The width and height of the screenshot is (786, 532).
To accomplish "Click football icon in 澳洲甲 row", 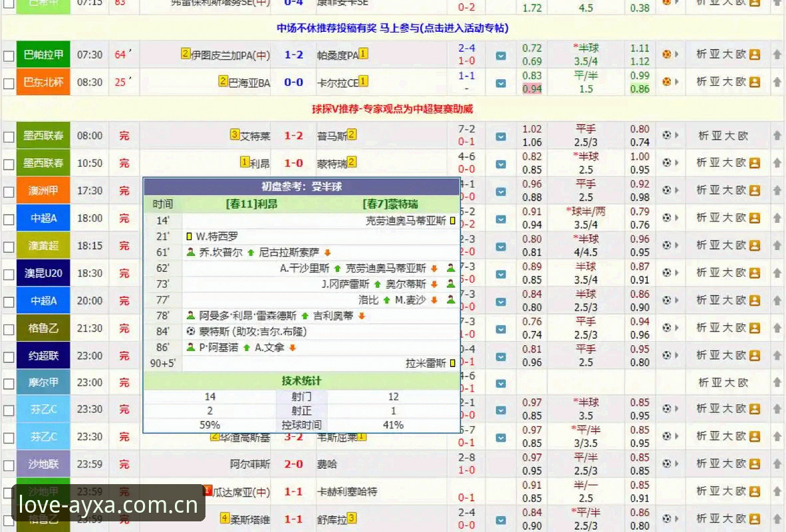I will [x=667, y=190].
